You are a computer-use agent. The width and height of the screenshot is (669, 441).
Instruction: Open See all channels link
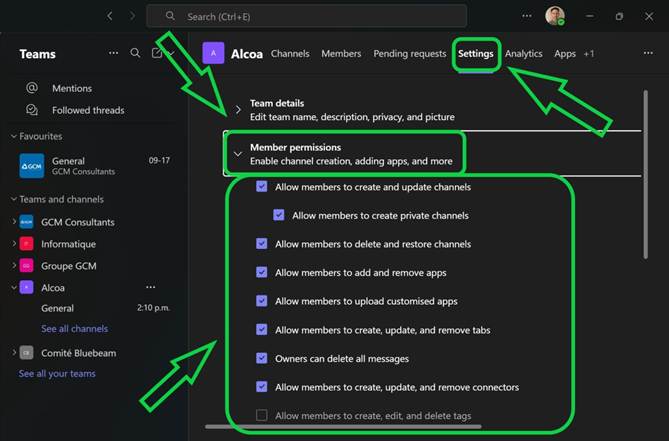74,329
